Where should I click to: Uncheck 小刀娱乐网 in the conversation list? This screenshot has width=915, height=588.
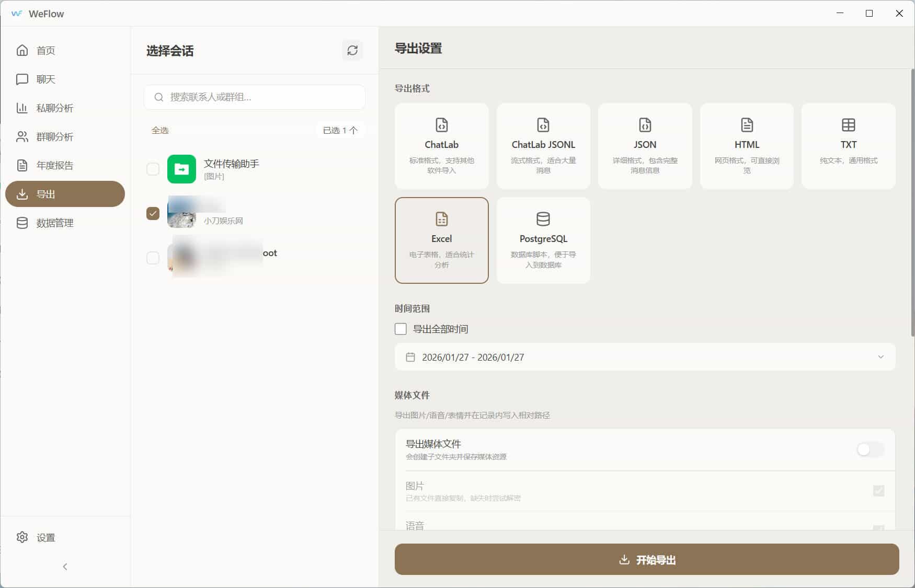coord(153,213)
